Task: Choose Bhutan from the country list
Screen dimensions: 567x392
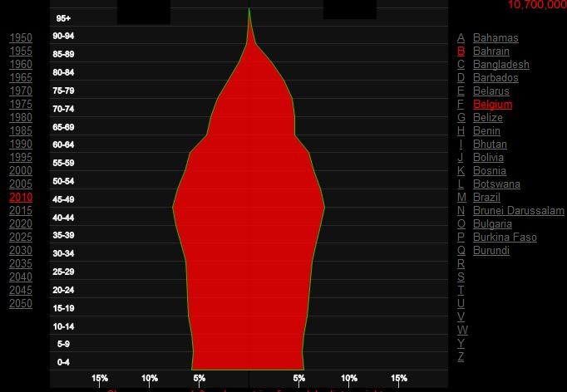Action: pos(490,144)
